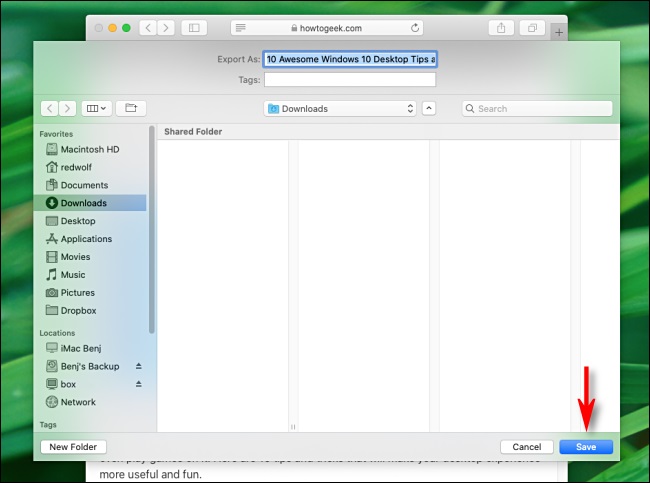Screen dimensions: 650x483
Task: Select Documents in the sidebar
Action: point(90,185)
